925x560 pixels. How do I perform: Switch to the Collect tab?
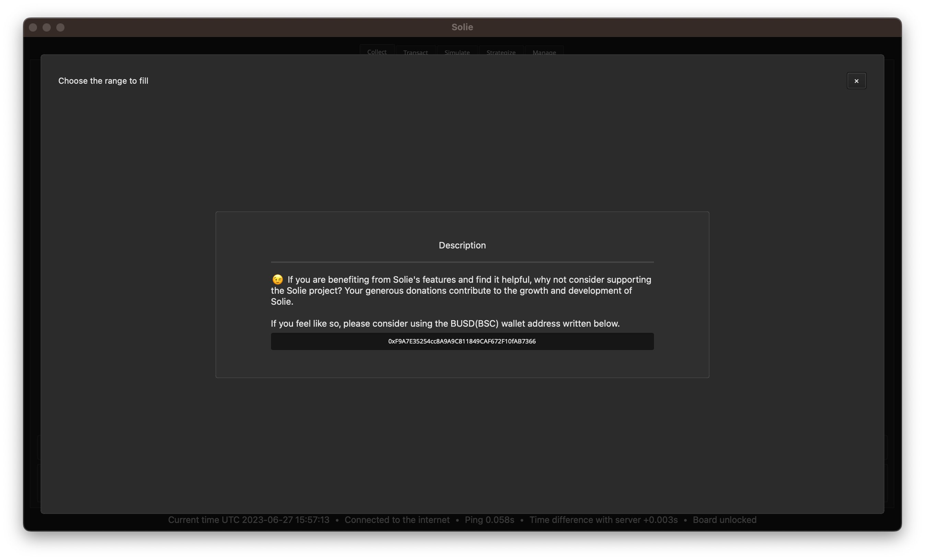click(x=376, y=51)
